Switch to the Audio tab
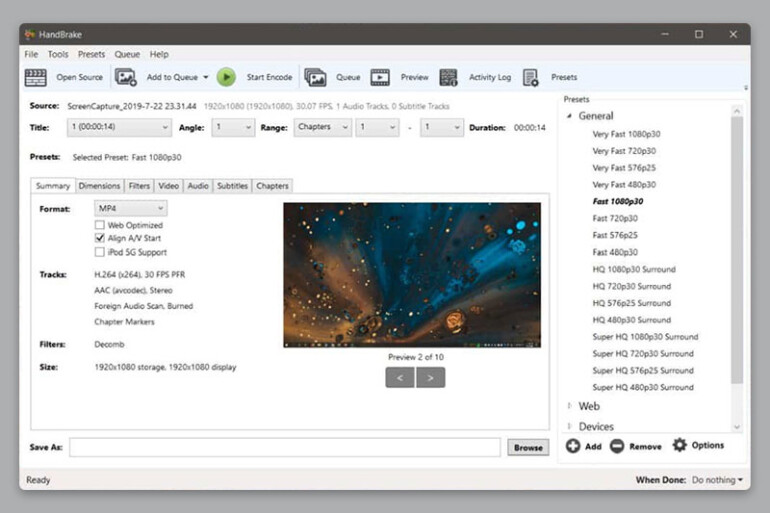 pos(198,186)
